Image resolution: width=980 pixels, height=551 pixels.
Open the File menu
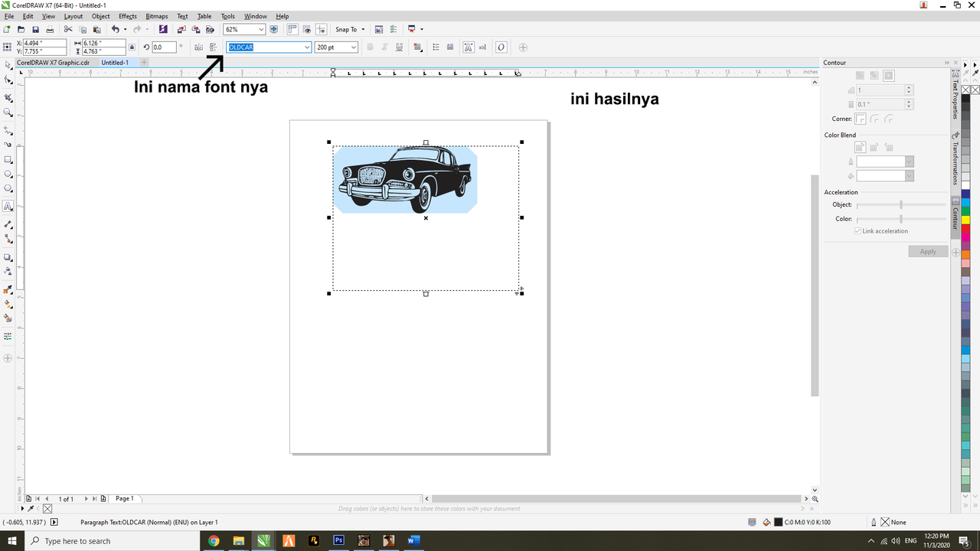pos(9,16)
